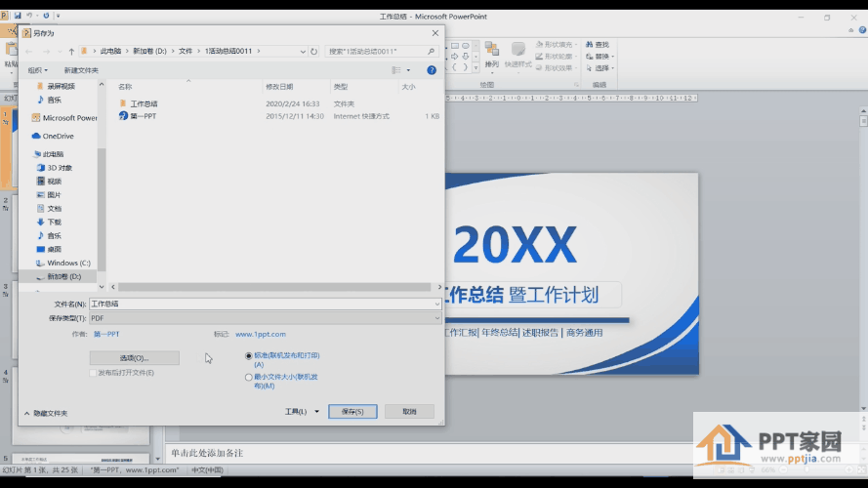Image resolution: width=868 pixels, height=488 pixels.
Task: Click the view layout icon in dialog toolbar
Action: [396, 70]
